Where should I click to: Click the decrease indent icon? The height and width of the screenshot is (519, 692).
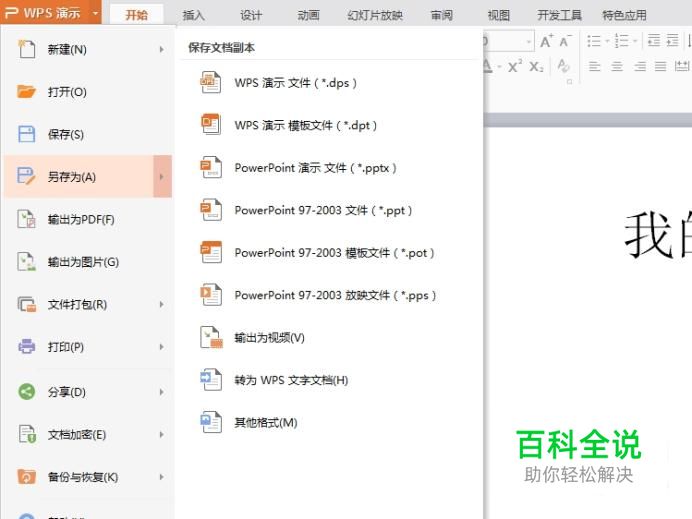point(654,41)
